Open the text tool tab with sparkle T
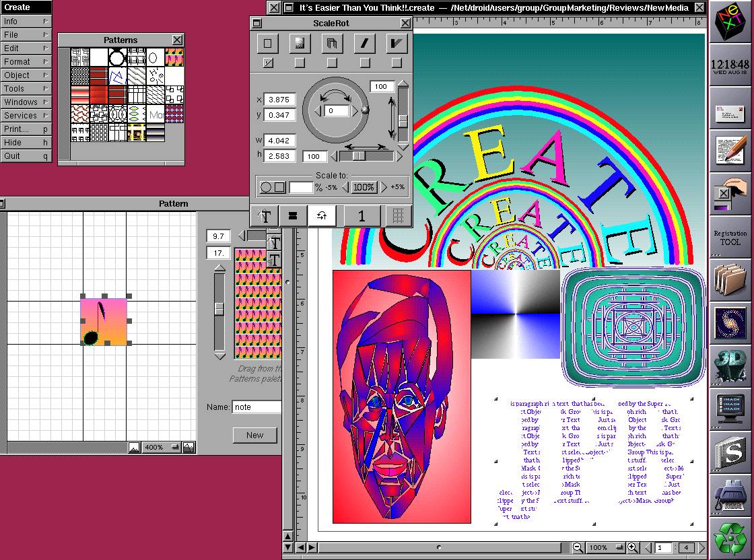The height and width of the screenshot is (560, 754). point(265,216)
